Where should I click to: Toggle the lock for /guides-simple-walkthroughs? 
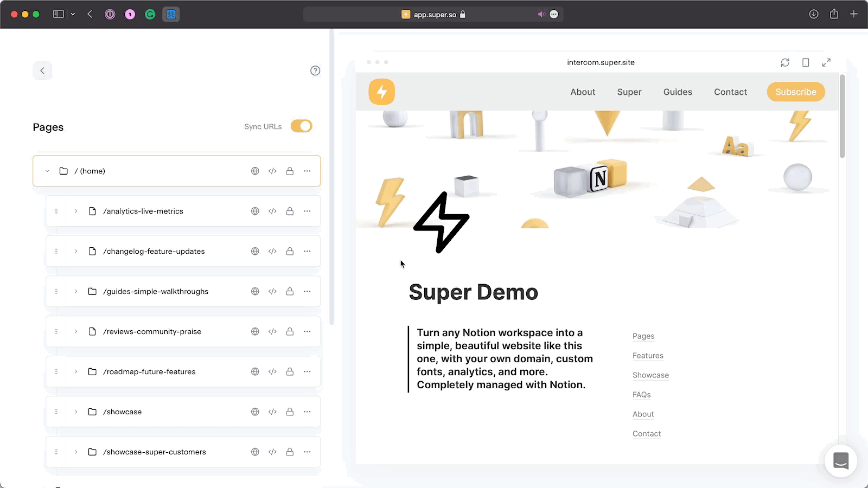[x=290, y=291]
